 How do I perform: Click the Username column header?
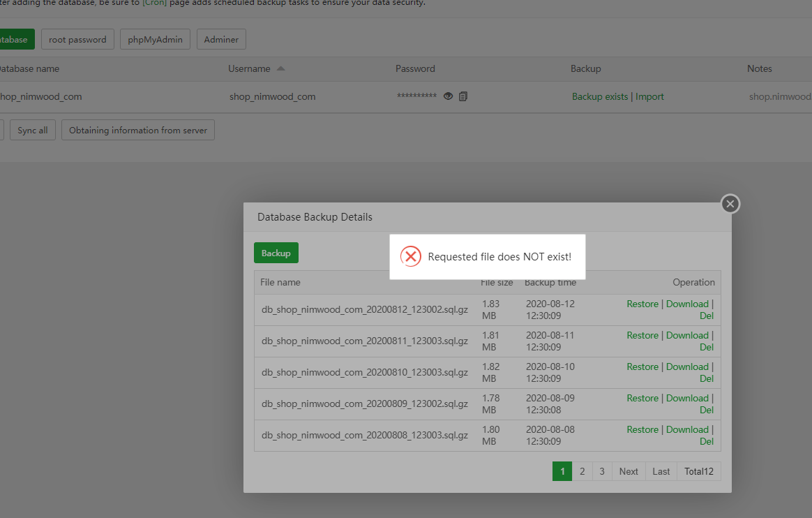click(x=249, y=69)
